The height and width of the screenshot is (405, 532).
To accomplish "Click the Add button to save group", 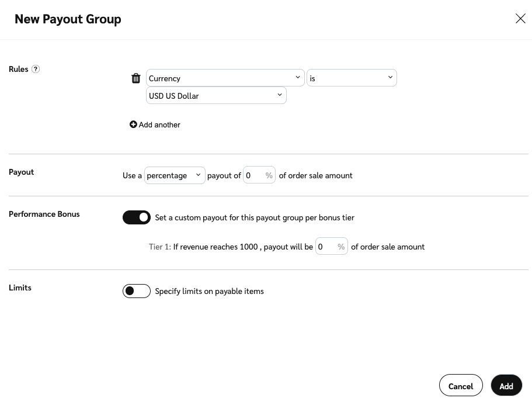I will click(506, 386).
